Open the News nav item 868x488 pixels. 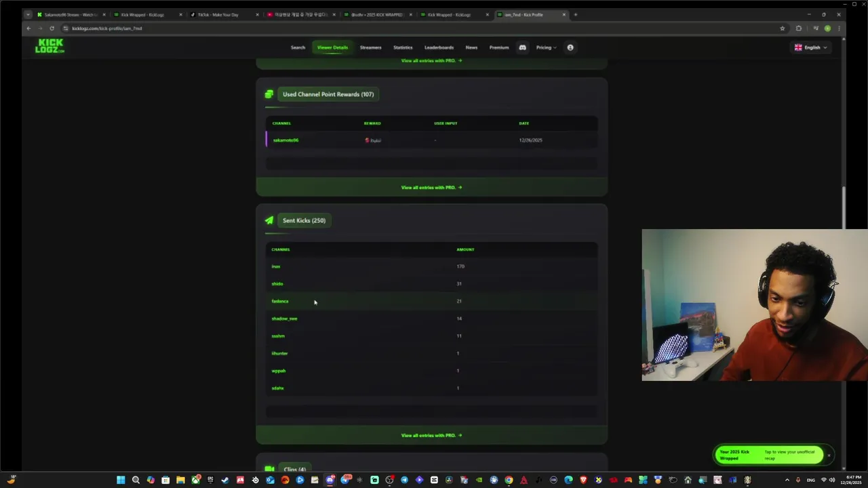[x=471, y=47]
